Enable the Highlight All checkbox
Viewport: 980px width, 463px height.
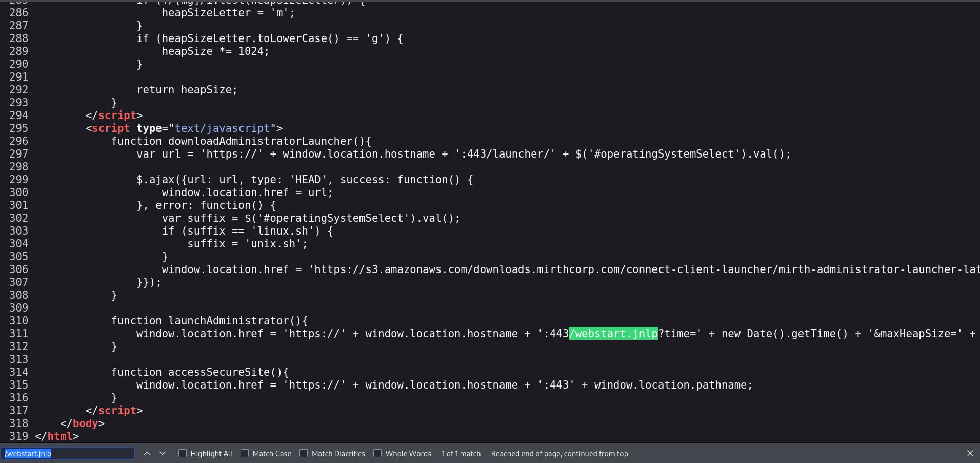[183, 453]
